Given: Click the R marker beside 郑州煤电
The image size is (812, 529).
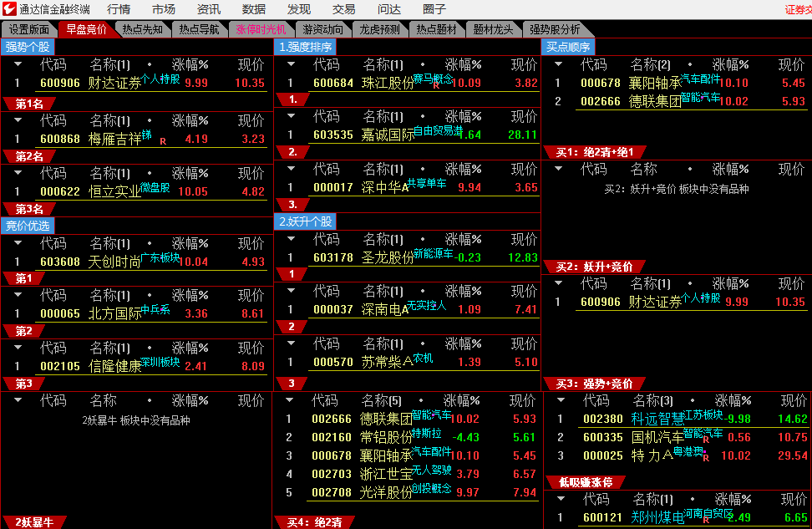Looking at the screenshot, I should [x=706, y=521].
